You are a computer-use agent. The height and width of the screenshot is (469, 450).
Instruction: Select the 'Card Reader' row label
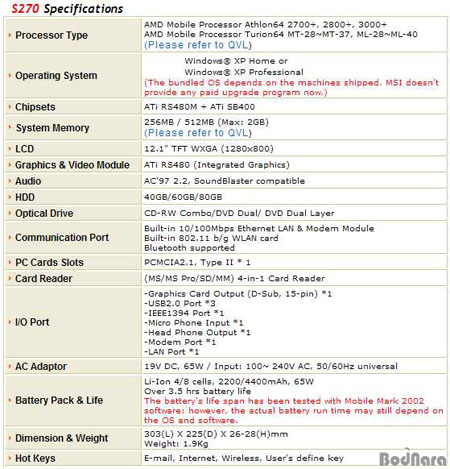[43, 278]
